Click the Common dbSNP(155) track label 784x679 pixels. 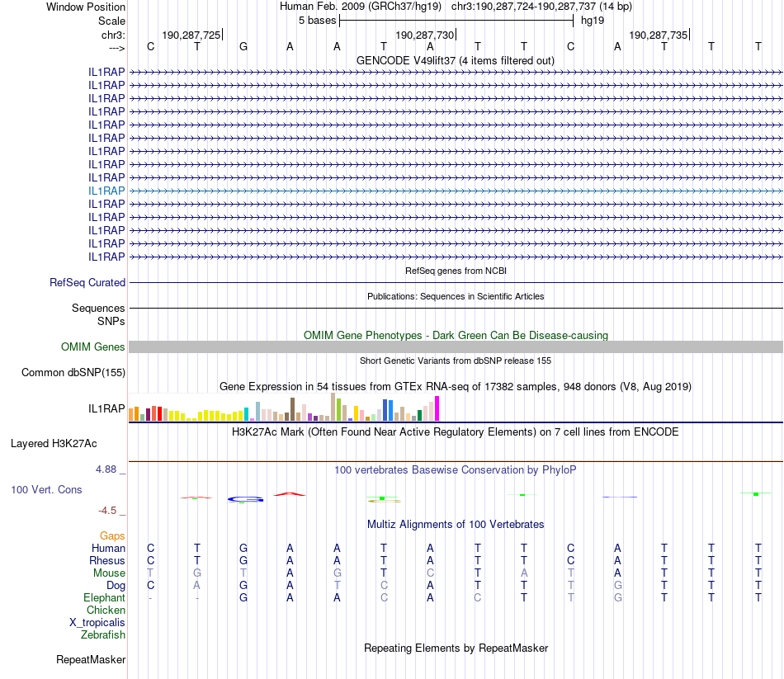pos(73,372)
